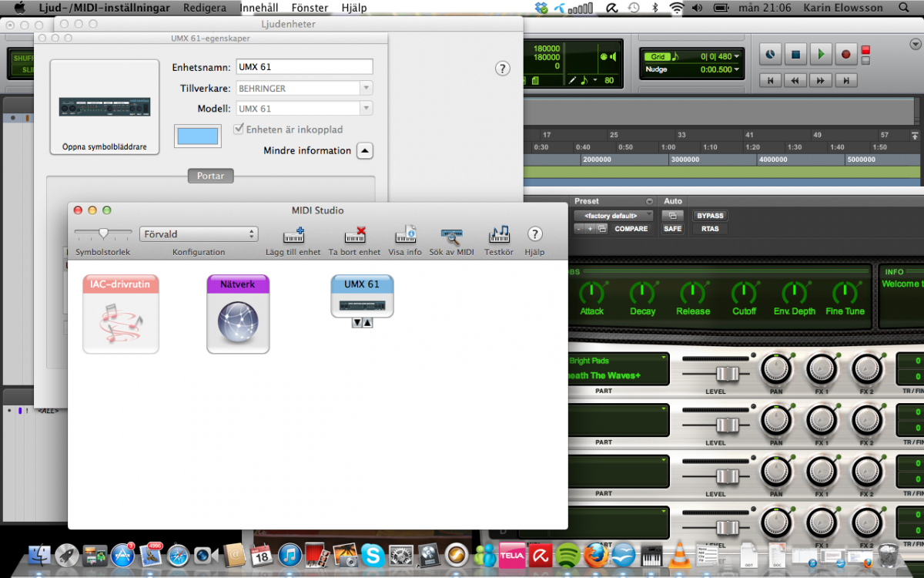The width and height of the screenshot is (924, 578).
Task: Click the previous preset minus button
Action: coord(579,229)
